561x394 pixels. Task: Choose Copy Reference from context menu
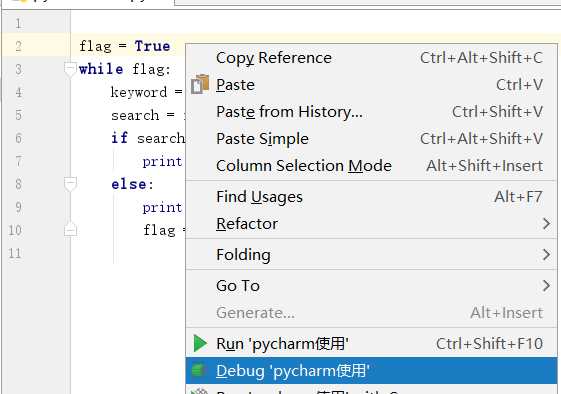click(x=371, y=58)
